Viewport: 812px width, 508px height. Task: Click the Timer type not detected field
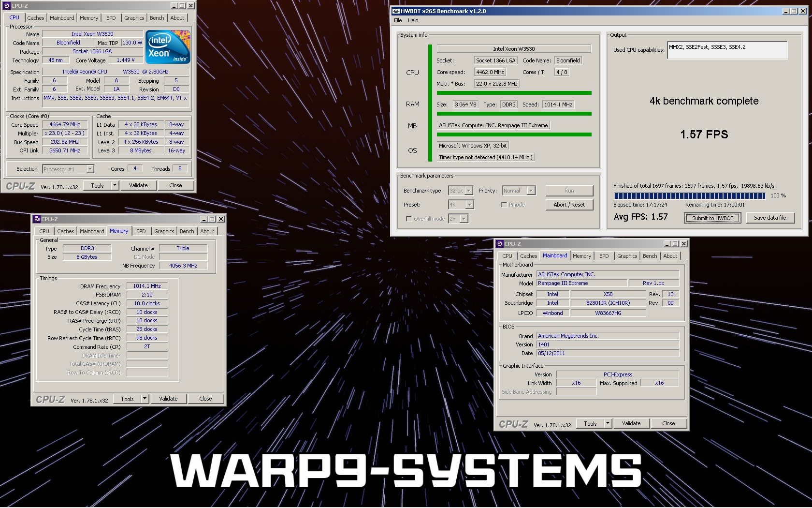[x=486, y=157]
